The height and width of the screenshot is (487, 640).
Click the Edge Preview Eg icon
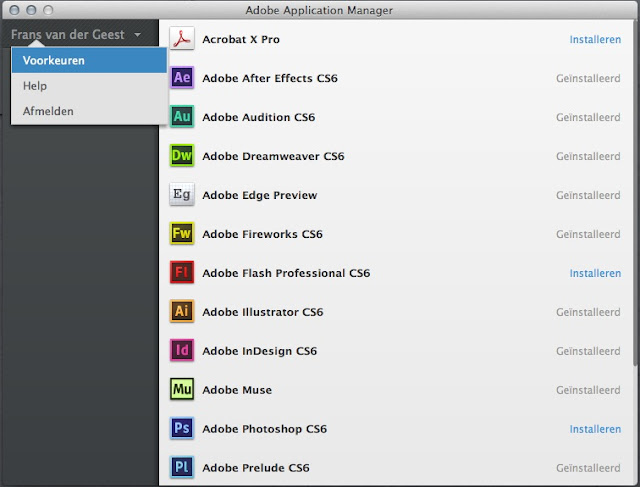click(x=182, y=194)
